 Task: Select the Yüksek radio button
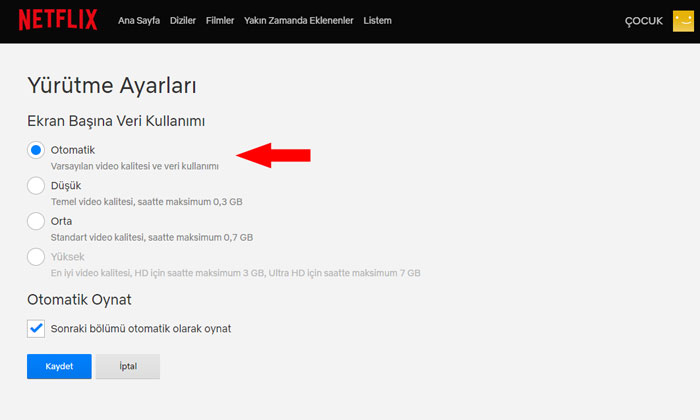click(x=36, y=257)
